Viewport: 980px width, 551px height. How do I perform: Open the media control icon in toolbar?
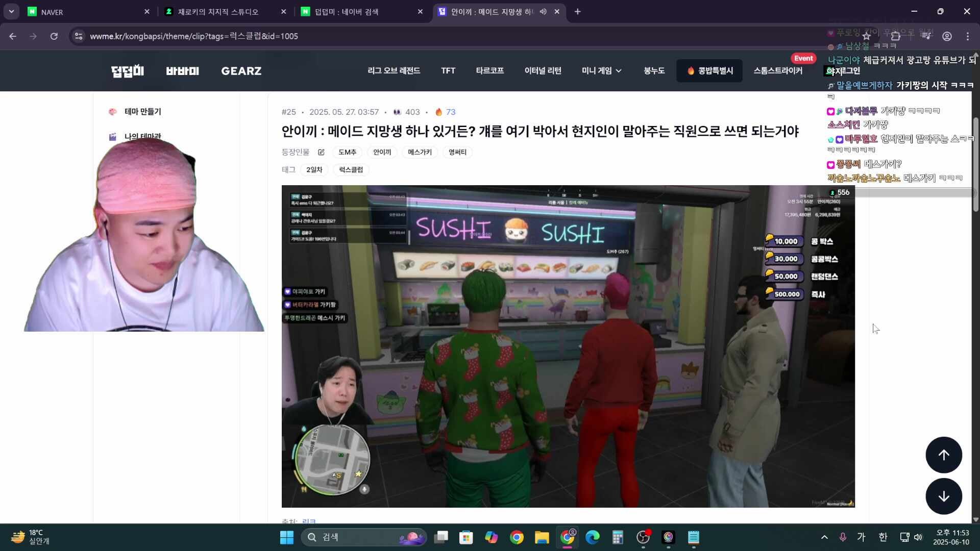tap(926, 36)
